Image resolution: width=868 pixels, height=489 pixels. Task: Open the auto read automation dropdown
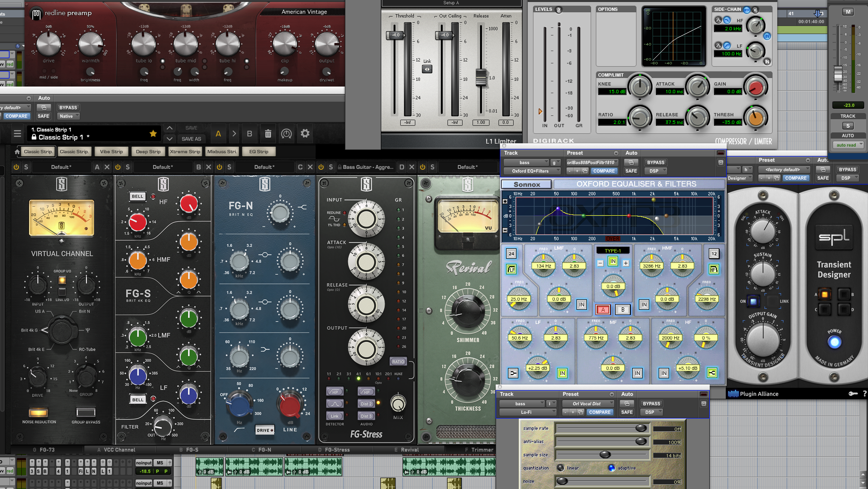[848, 145]
